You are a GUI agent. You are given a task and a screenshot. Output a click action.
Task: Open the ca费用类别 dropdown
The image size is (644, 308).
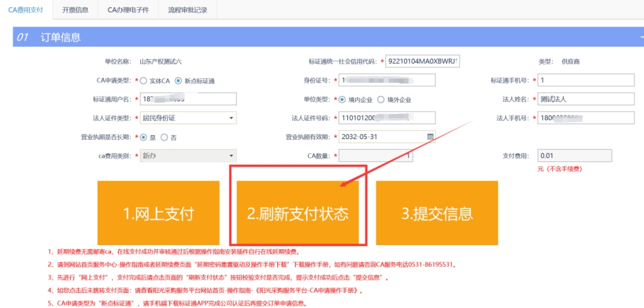point(232,156)
